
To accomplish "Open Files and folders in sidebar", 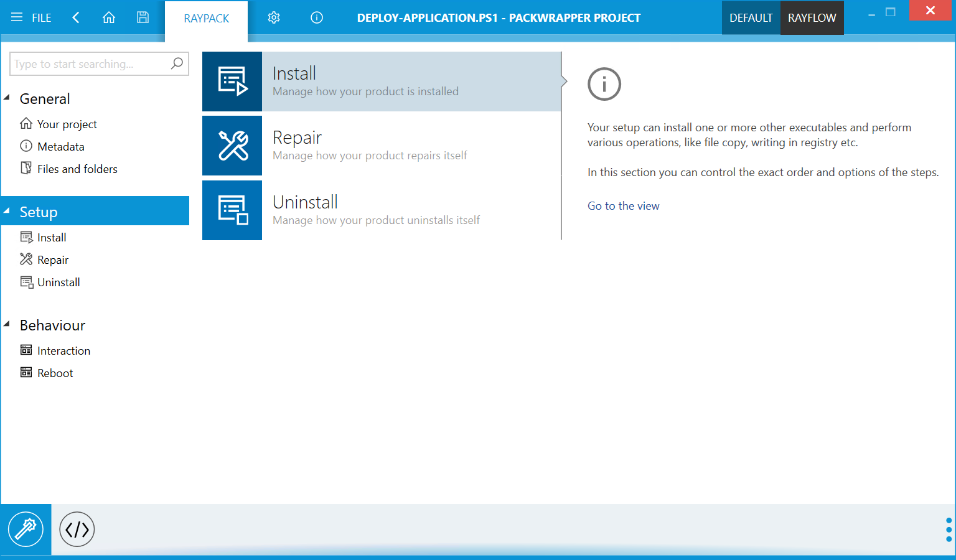I will pos(77,169).
